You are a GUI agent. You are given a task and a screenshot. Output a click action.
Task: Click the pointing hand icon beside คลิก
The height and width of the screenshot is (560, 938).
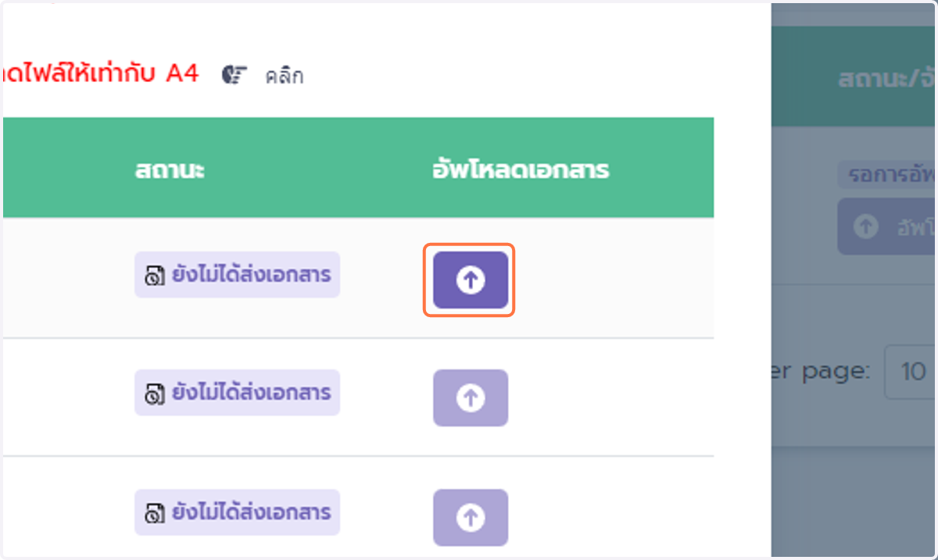pos(234,75)
